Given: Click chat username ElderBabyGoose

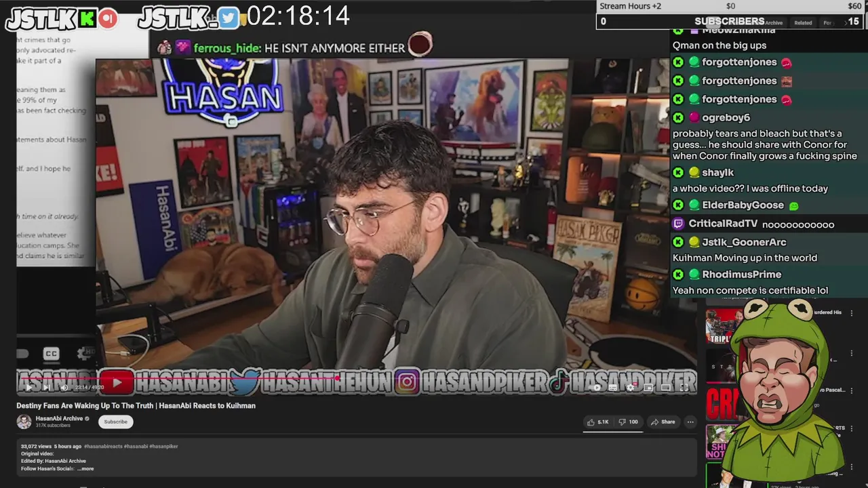Looking at the screenshot, I should tap(743, 205).
